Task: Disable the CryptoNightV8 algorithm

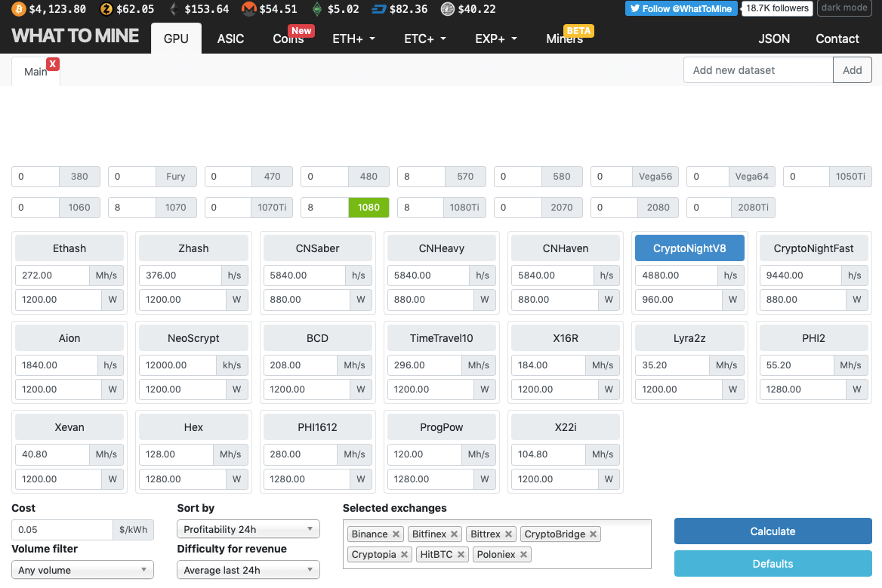Action: pos(689,248)
